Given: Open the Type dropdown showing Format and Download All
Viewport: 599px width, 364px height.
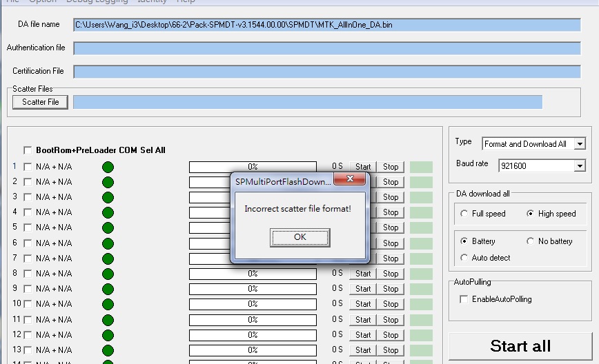Looking at the screenshot, I should [579, 144].
